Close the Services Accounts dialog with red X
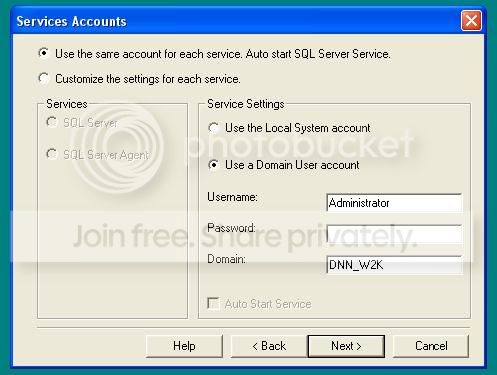Image resolution: width=497 pixels, height=375 pixels. click(471, 21)
